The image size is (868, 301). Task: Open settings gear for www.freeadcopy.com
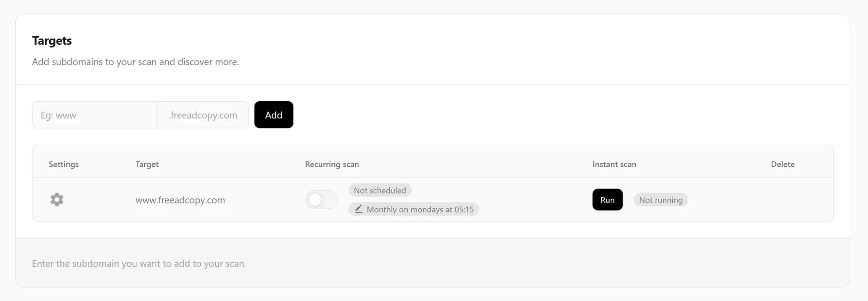(57, 200)
